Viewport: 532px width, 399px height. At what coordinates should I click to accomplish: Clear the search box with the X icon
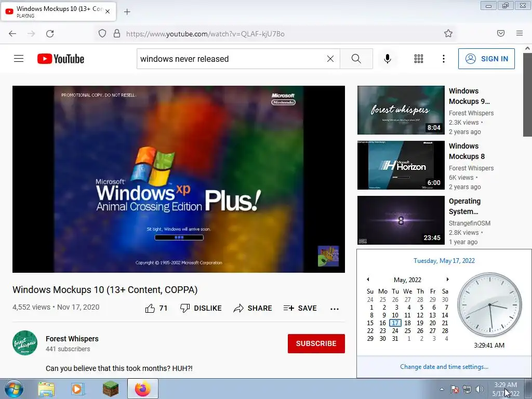click(x=330, y=59)
